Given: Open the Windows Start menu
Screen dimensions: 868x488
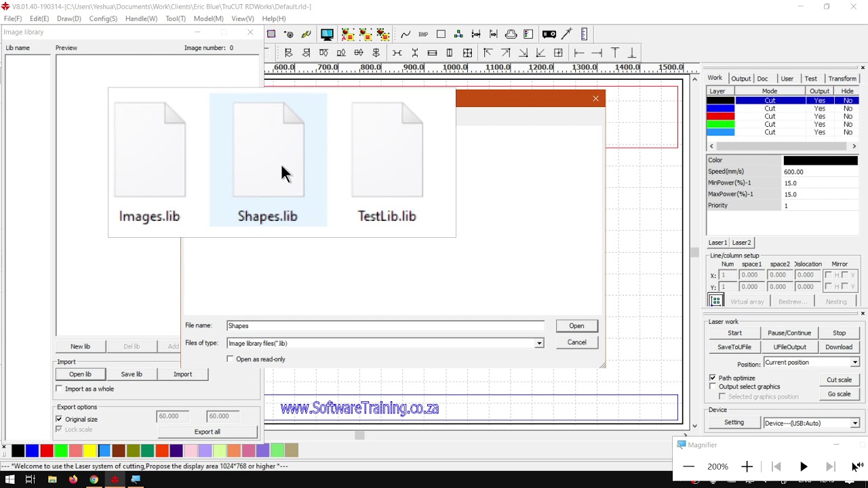Looking at the screenshot, I should (x=10, y=480).
